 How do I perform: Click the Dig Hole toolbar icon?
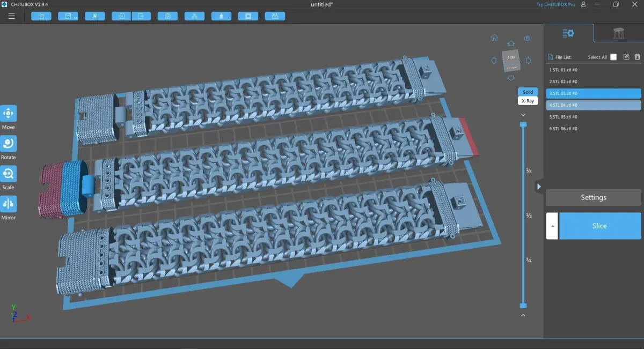[248, 16]
